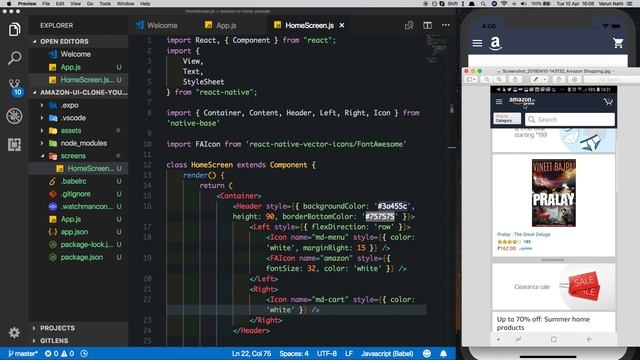Click the Preview toolbar search field
The height and width of the screenshot is (360, 640).
pyautogui.click(x=612, y=80)
